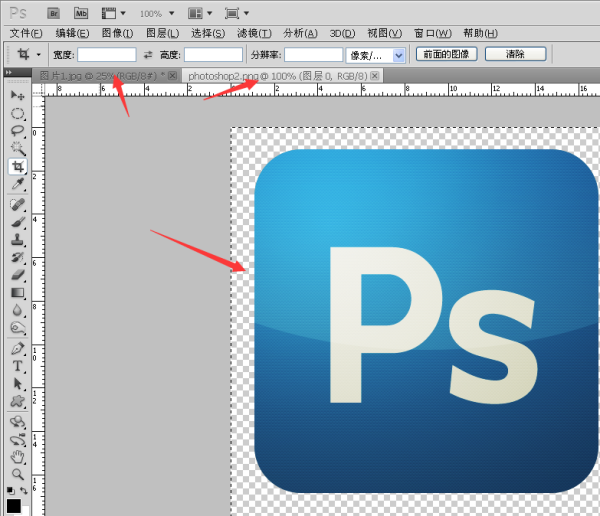Select the Gradient tool
The image size is (600, 516).
point(17,293)
